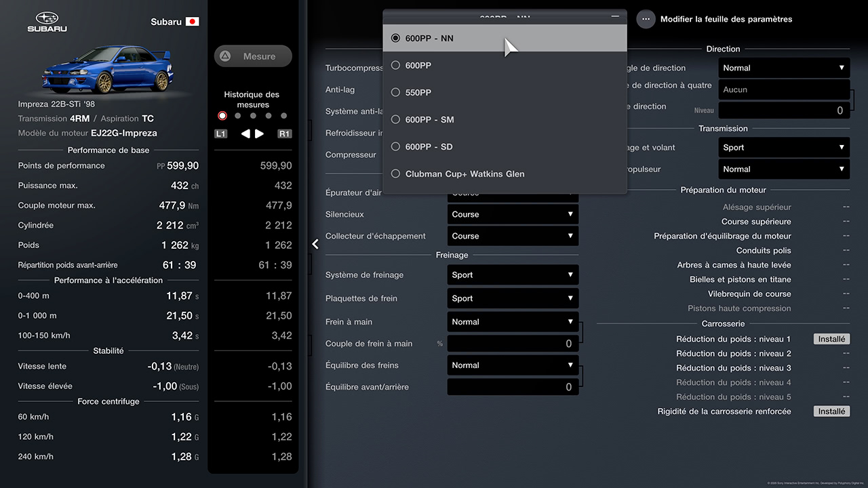Screen dimensions: 868x488
Task: Open the Silencieux dropdown
Action: [513, 214]
